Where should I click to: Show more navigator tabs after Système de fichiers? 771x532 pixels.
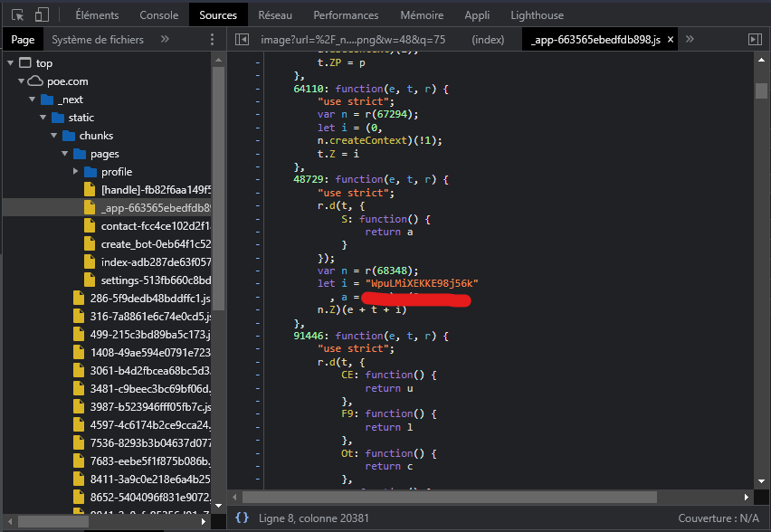(165, 40)
